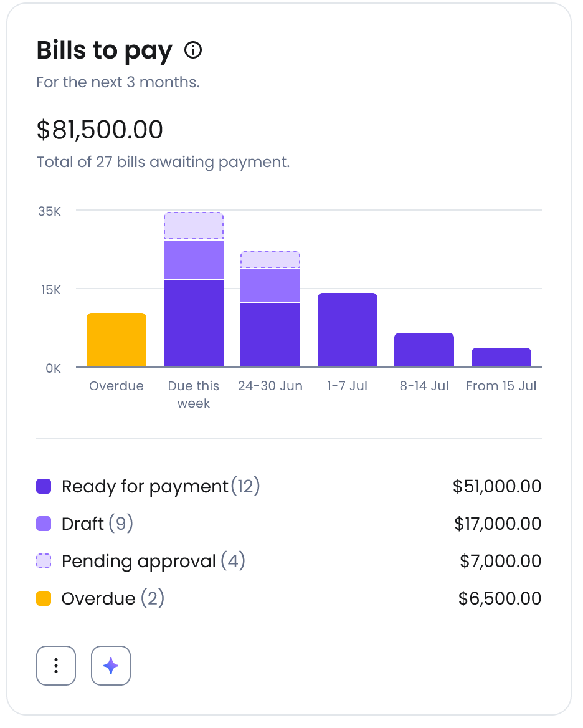Click Ready for payment segment of Due this week bar
The image size is (583, 728).
(194, 323)
